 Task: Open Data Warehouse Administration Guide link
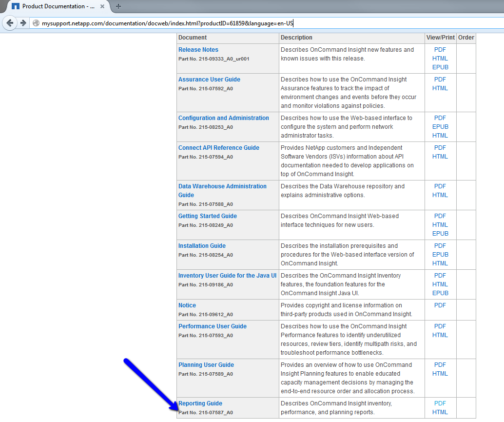pyautogui.click(x=222, y=191)
